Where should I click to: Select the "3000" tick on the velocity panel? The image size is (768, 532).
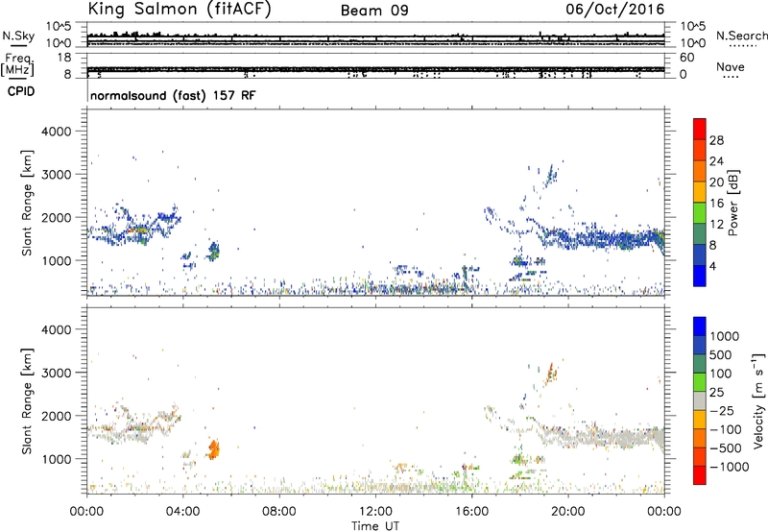click(x=56, y=373)
